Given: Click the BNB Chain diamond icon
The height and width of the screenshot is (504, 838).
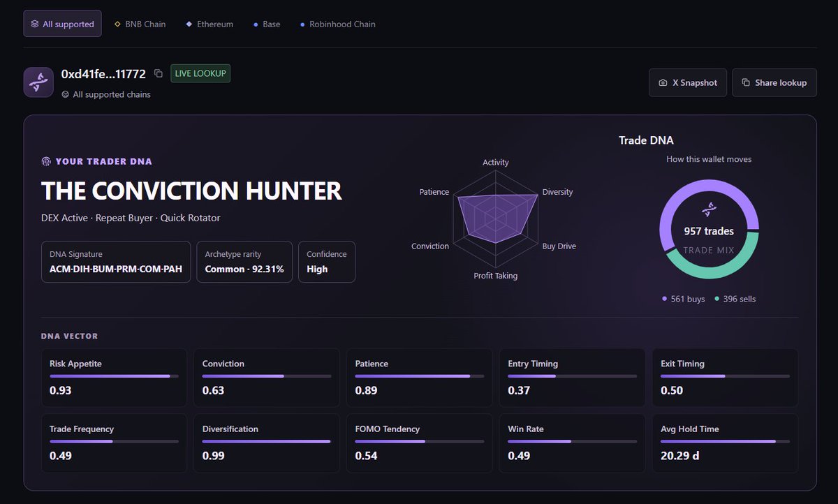Looking at the screenshot, I should tap(117, 24).
